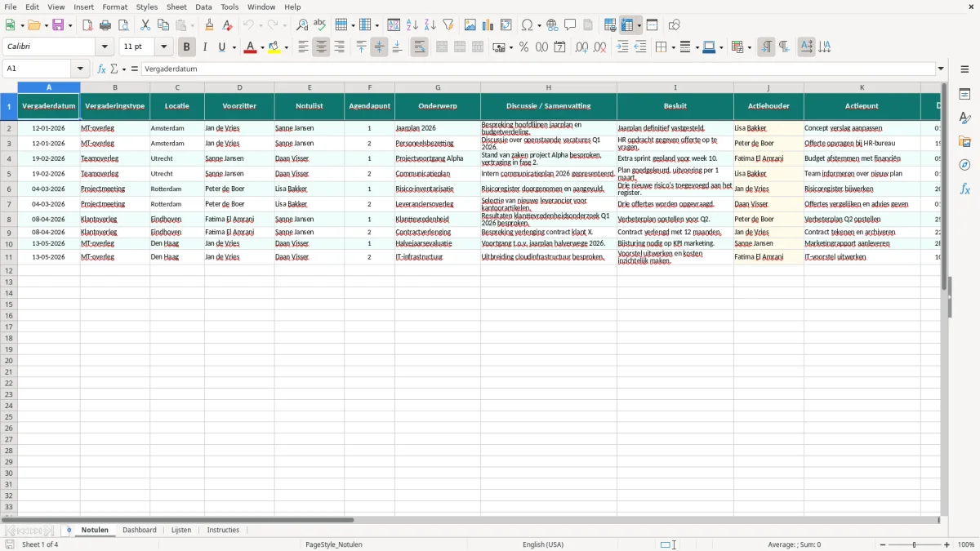The image size is (980, 551).
Task: Click the Add Decimal Place icon
Action: [581, 47]
